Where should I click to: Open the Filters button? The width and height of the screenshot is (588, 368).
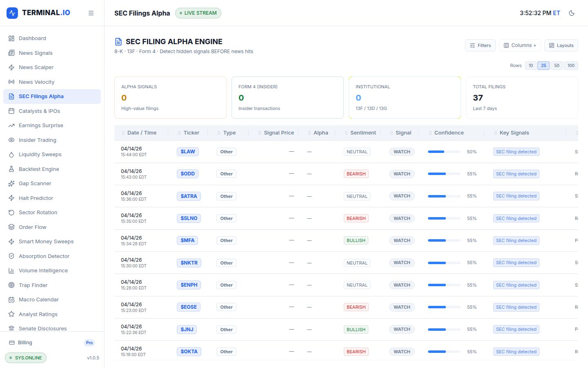480,45
